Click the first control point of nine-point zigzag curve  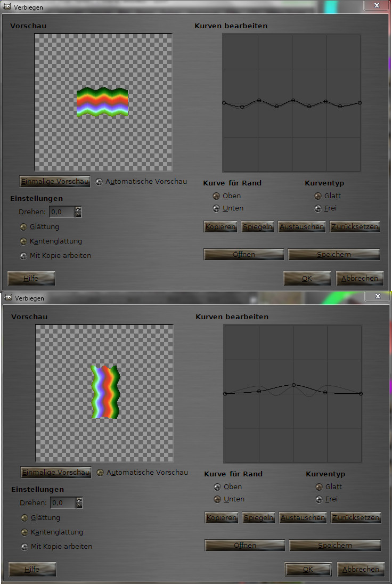tap(224, 103)
